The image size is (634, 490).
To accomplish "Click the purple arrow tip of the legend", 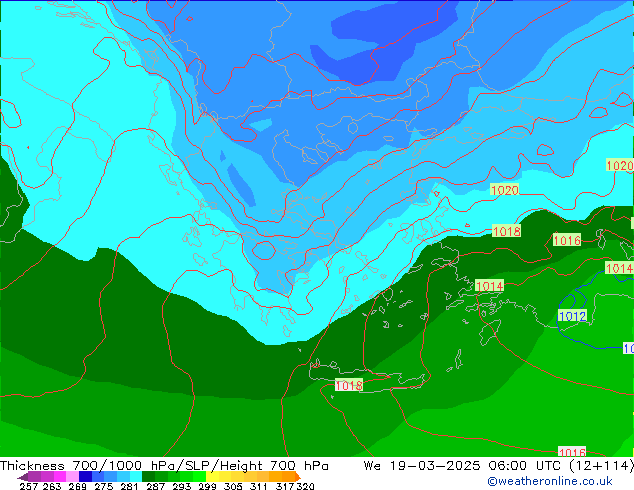I will 23,477.
